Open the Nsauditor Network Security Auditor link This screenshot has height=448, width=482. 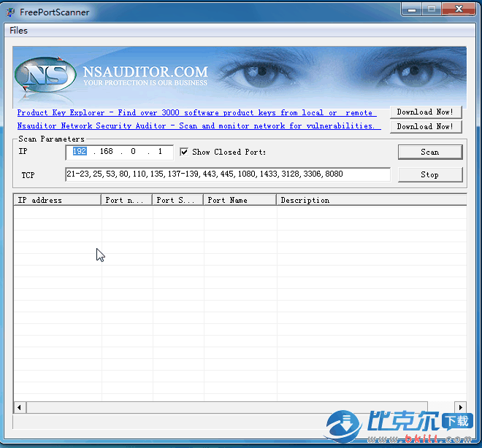point(199,126)
